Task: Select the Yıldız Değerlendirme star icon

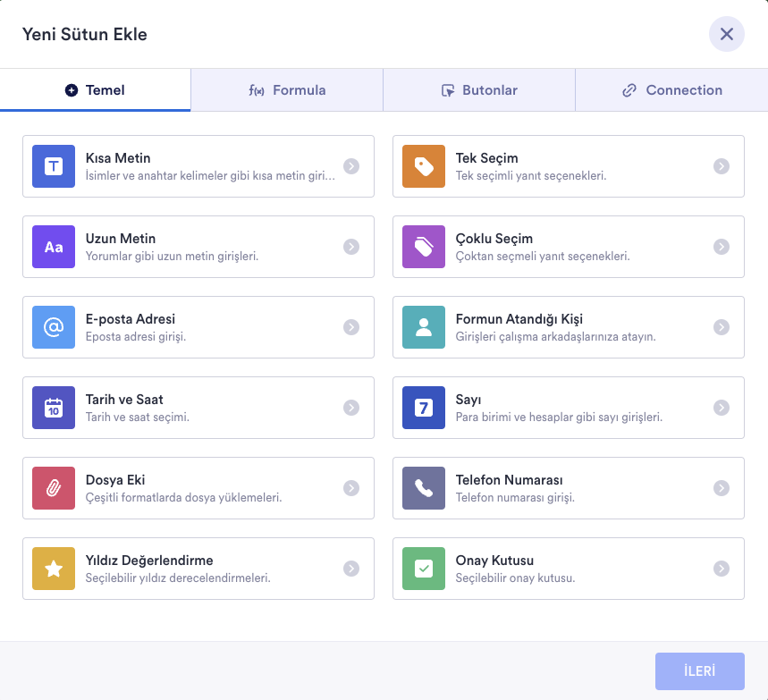Action: 54,569
